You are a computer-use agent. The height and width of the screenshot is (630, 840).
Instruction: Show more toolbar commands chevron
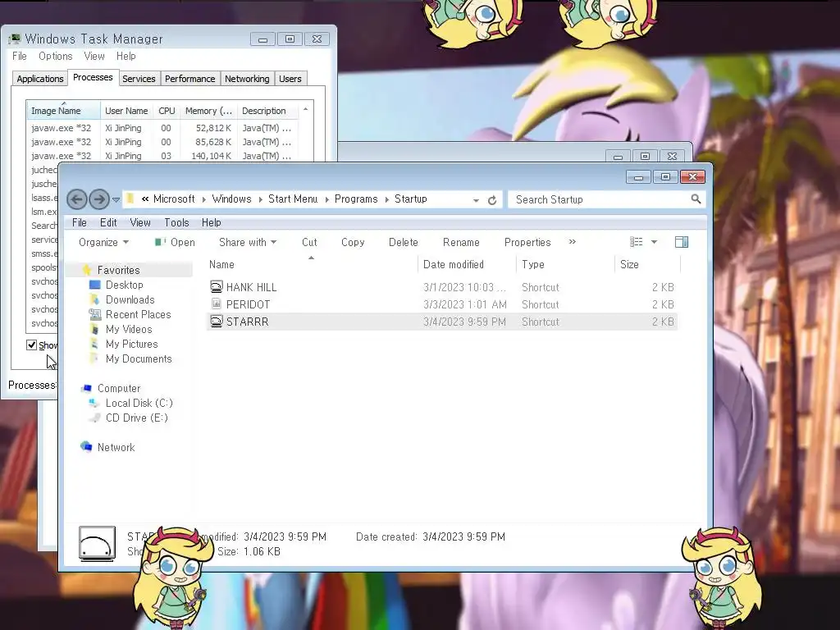[572, 242]
